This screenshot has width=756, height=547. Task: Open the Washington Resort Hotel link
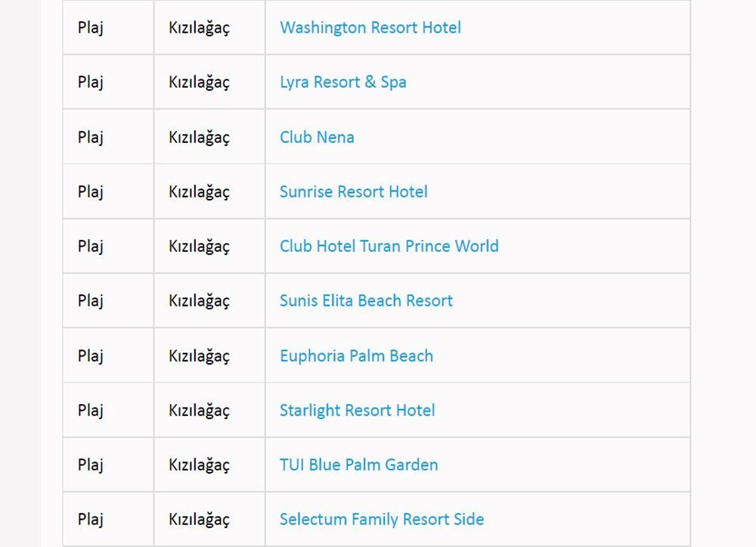[370, 28]
